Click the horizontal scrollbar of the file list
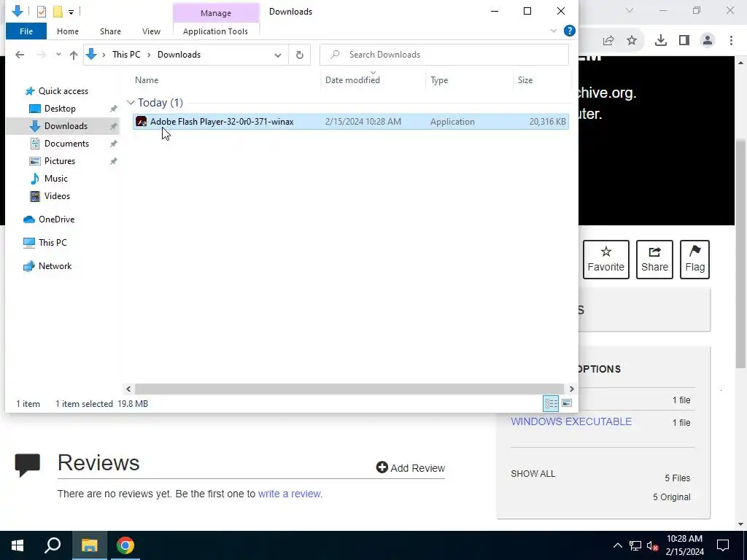747x560 pixels. click(349, 389)
